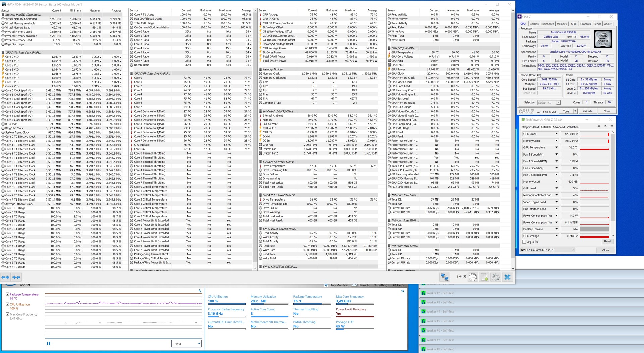Click the blue X close sensors icon

507,277
